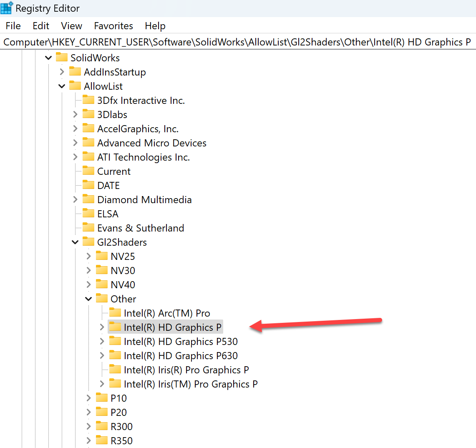Click the Intel(R) Arc(TM) Pro folder icon

(x=115, y=313)
